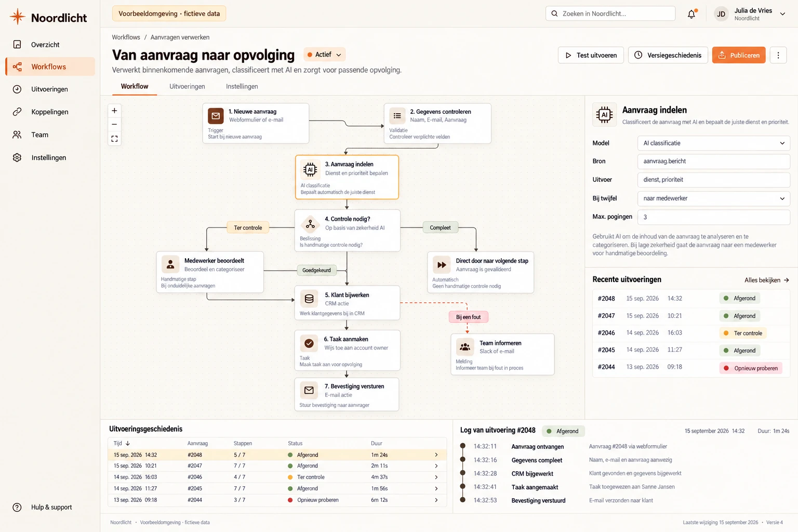Click mail icon of Bevestiging versturen node
This screenshot has width=798, height=532.
pos(309,390)
